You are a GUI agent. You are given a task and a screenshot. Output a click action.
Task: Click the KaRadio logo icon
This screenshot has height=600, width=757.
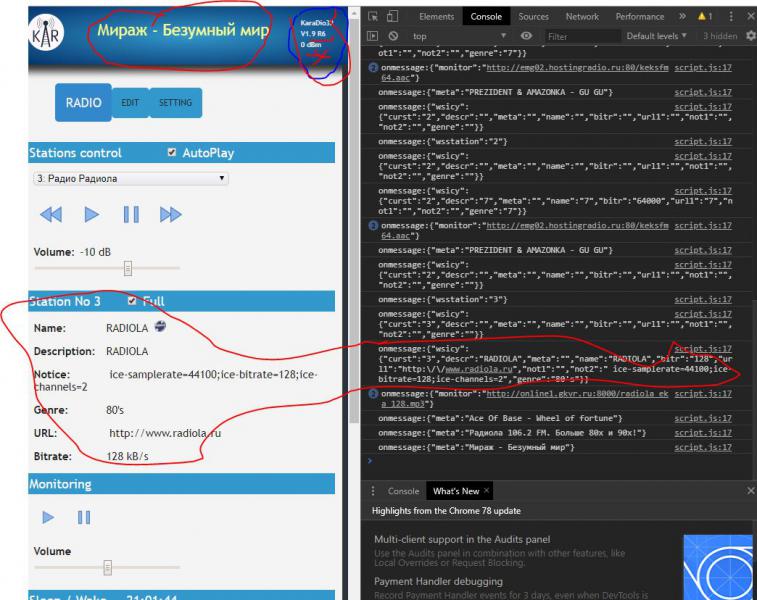pos(46,33)
